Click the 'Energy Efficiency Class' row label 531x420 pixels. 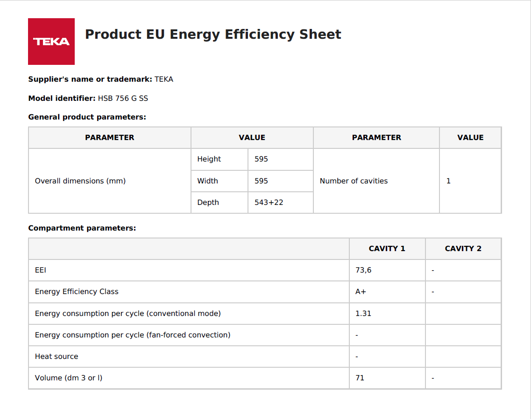tap(77, 292)
